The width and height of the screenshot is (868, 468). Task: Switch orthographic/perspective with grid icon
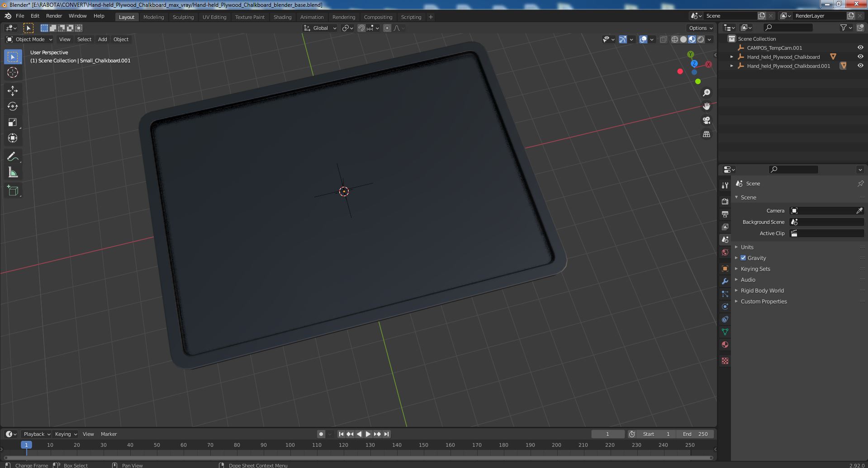[x=707, y=134]
